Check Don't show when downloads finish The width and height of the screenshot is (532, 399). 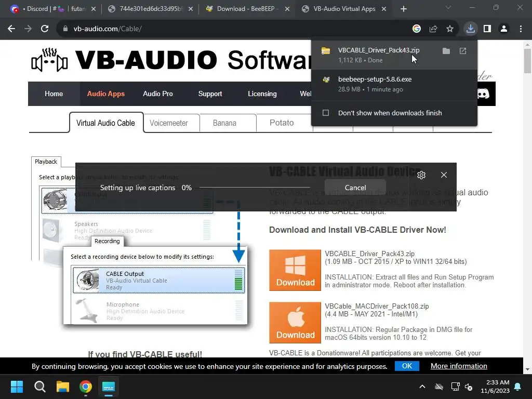pos(326,113)
